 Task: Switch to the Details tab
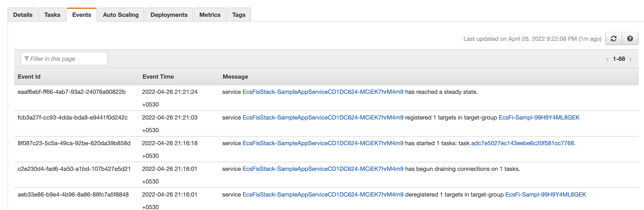(x=23, y=15)
